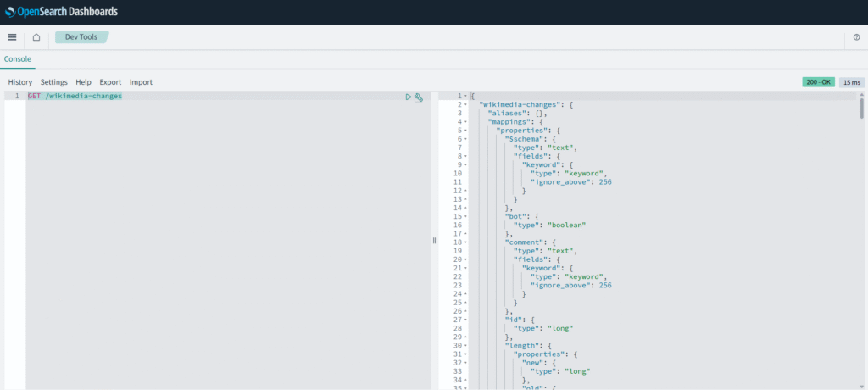Image resolution: width=868 pixels, height=390 pixels.
Task: Open the History menu
Action: [20, 82]
